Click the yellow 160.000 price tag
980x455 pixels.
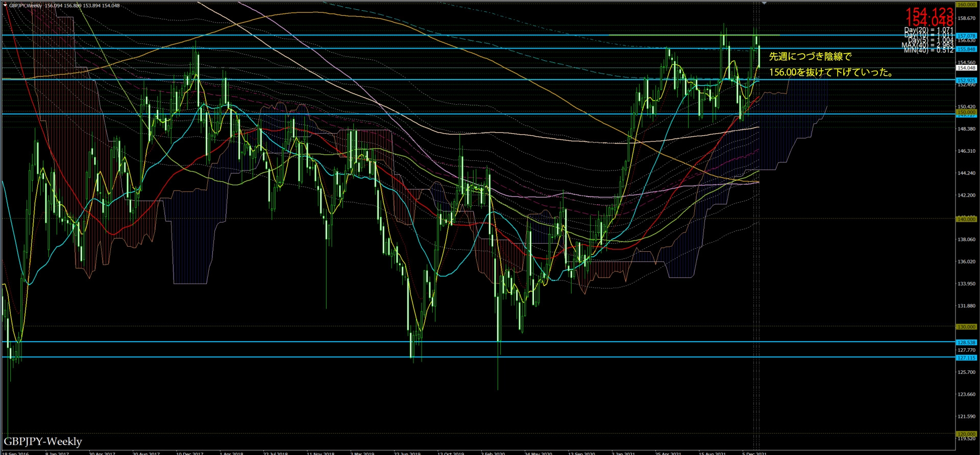point(966,5)
